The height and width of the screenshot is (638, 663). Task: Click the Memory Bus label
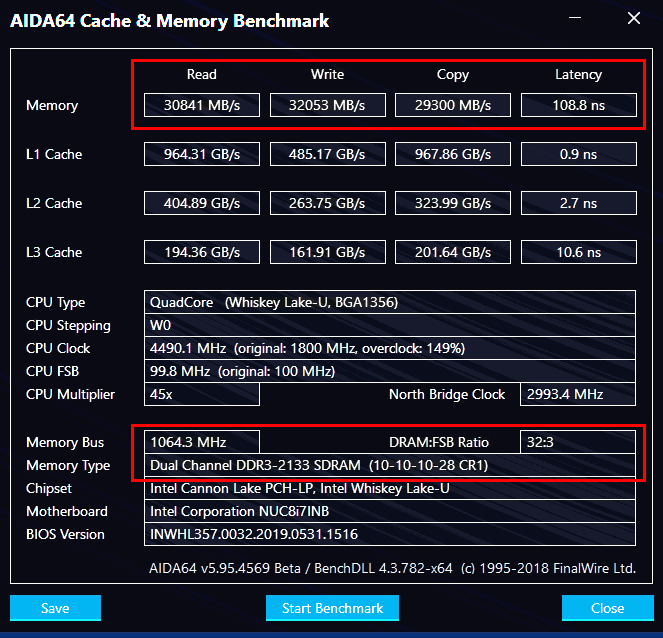click(65, 443)
